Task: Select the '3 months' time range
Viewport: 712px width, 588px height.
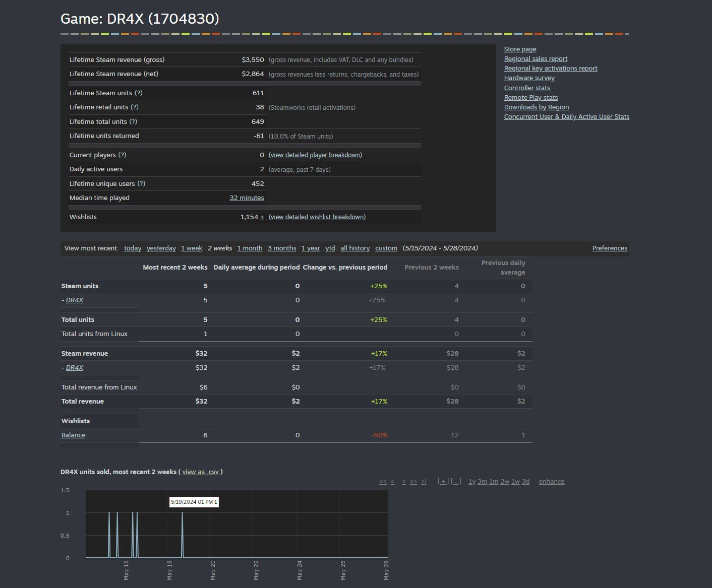Action: point(282,248)
